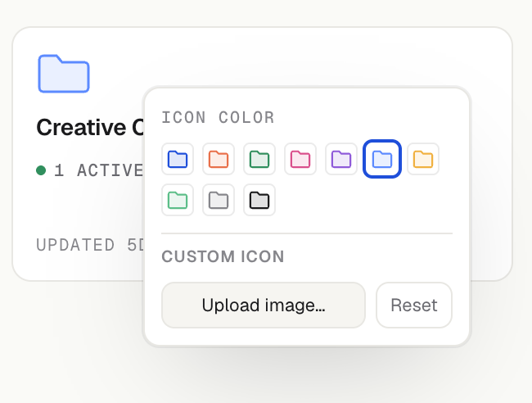Choose the purple folder icon color
Image resolution: width=532 pixels, height=403 pixels.
[x=341, y=159]
